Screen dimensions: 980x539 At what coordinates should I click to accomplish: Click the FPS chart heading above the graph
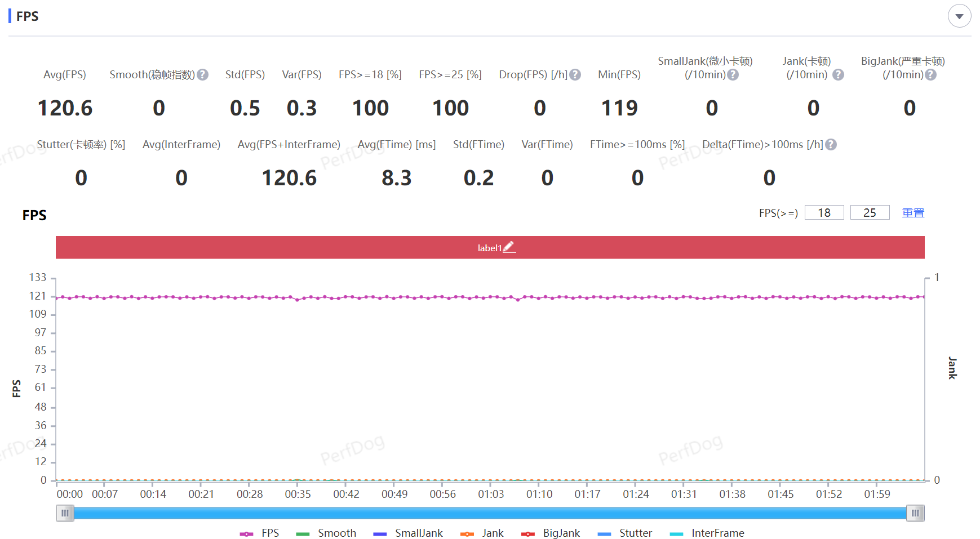(34, 215)
